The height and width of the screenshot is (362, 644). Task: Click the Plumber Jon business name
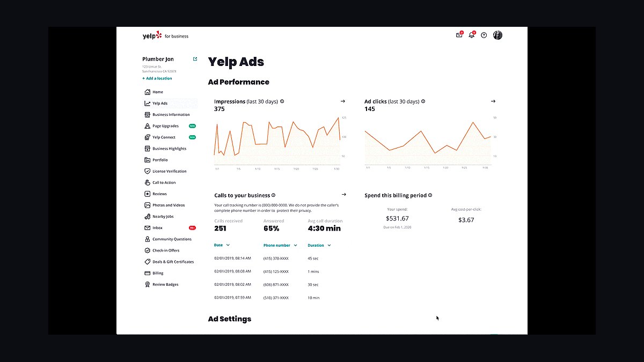point(158,59)
